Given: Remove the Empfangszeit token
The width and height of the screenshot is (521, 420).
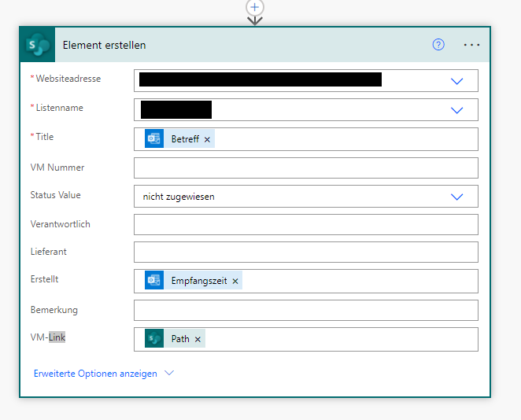Looking at the screenshot, I should tap(235, 282).
